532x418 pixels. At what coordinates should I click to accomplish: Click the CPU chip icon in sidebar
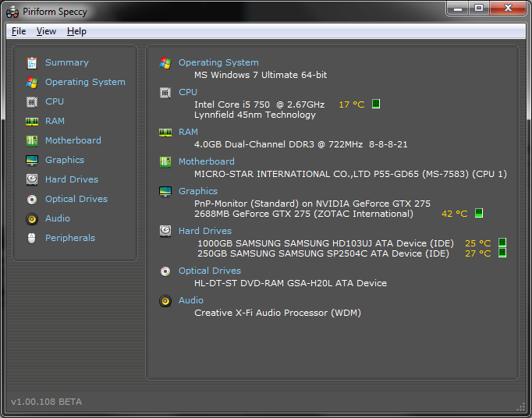pos(32,102)
